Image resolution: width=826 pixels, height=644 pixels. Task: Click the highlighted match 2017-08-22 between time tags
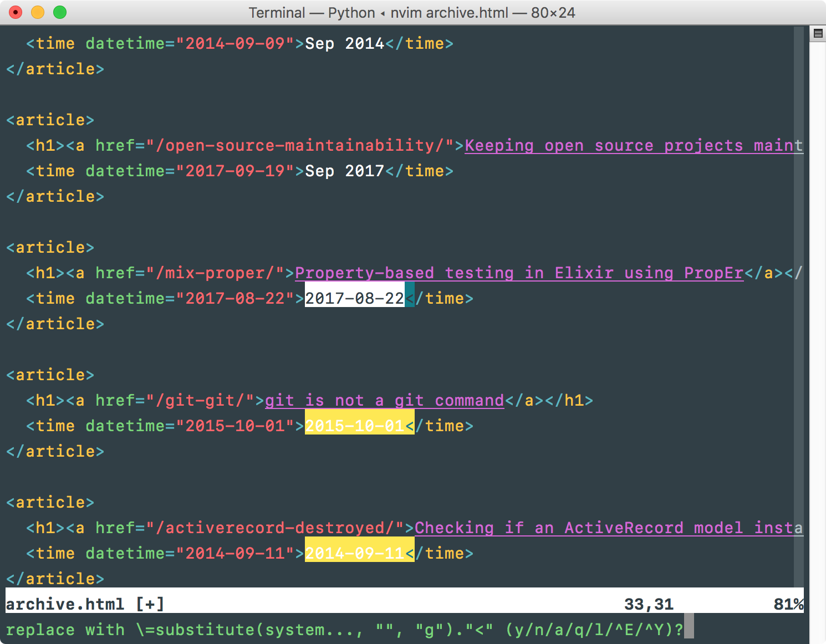tap(355, 298)
